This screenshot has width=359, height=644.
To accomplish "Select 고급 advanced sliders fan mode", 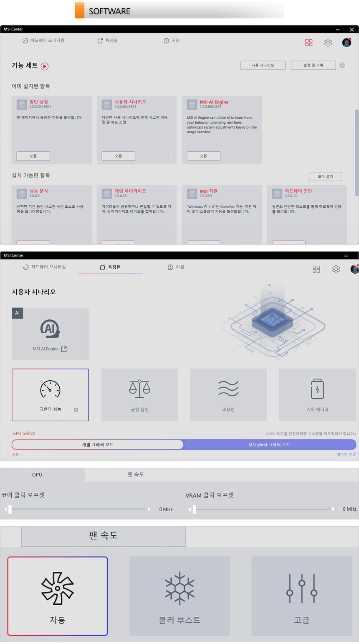I will tap(302, 596).
